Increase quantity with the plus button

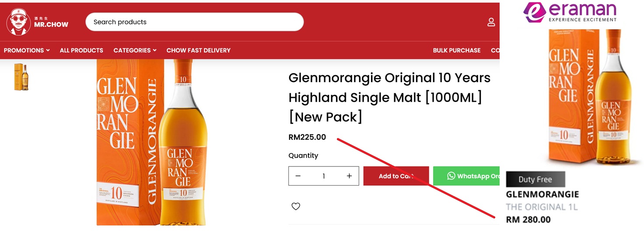coord(349,176)
